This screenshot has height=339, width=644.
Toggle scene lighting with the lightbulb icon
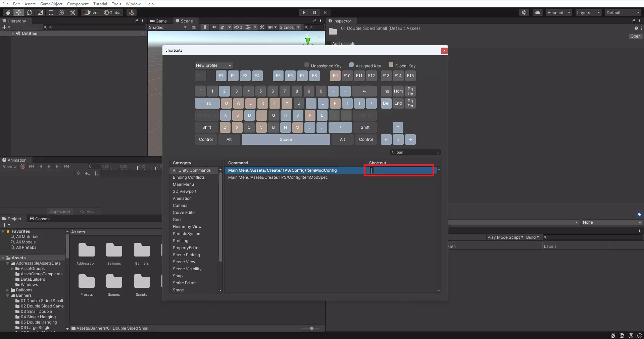pyautogui.click(x=205, y=27)
